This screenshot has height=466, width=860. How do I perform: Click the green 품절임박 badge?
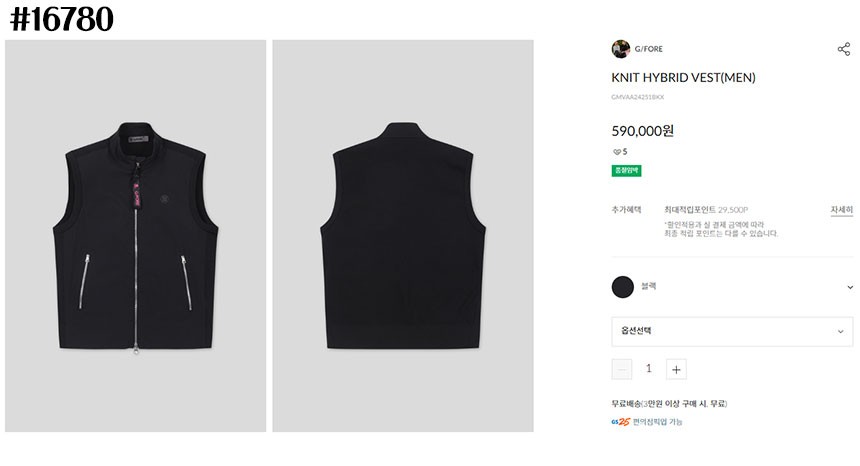626,171
